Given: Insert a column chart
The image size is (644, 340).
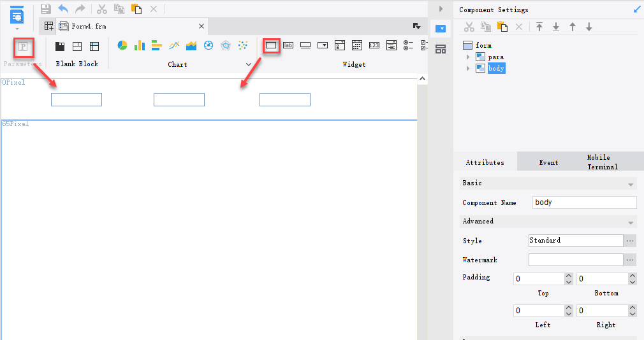Looking at the screenshot, I should tap(140, 45).
